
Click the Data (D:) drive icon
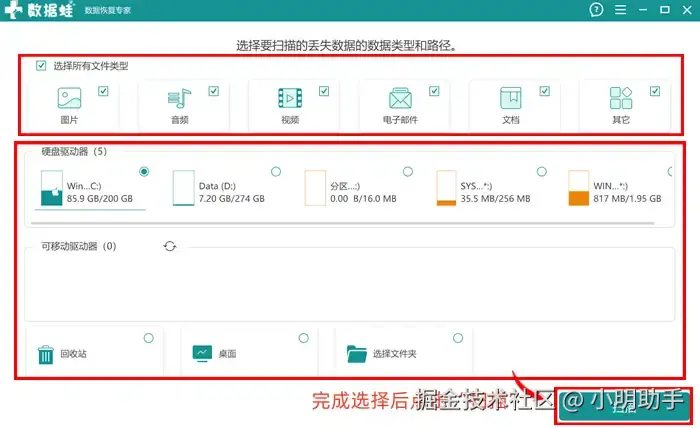(x=183, y=188)
